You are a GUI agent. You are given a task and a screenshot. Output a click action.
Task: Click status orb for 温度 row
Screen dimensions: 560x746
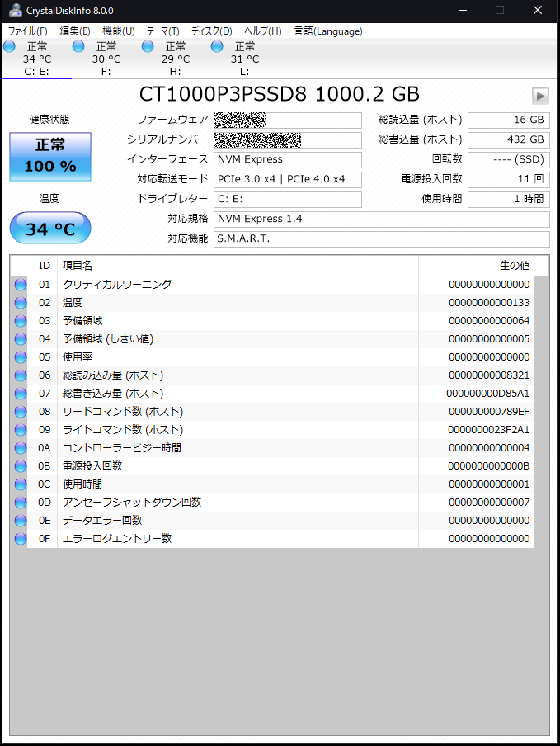21,303
